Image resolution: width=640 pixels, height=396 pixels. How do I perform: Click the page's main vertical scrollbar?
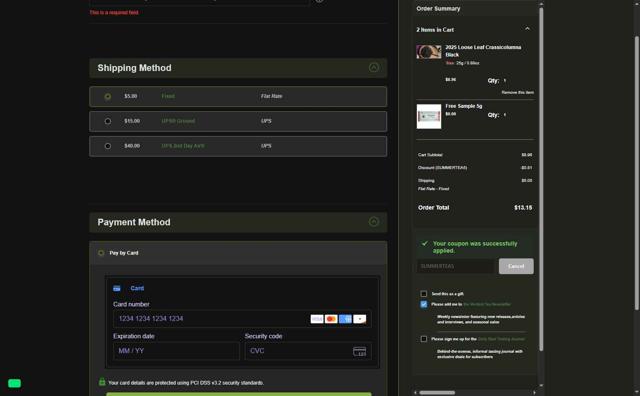(x=637, y=173)
